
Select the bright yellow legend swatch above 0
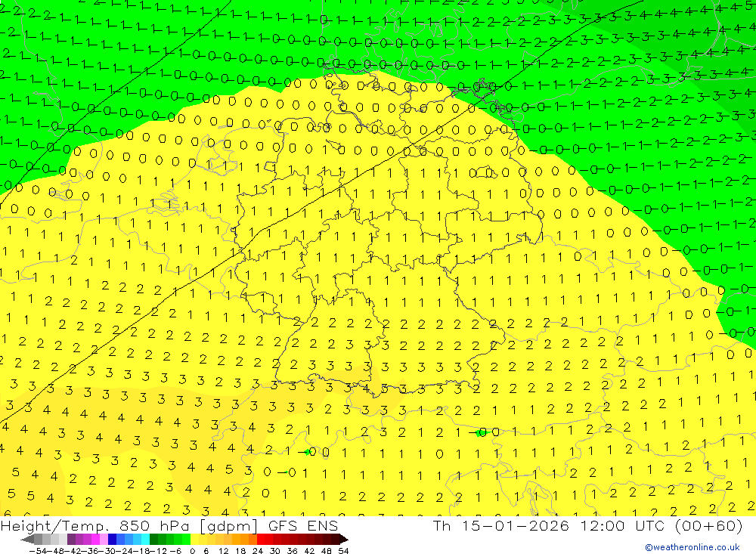(195, 540)
